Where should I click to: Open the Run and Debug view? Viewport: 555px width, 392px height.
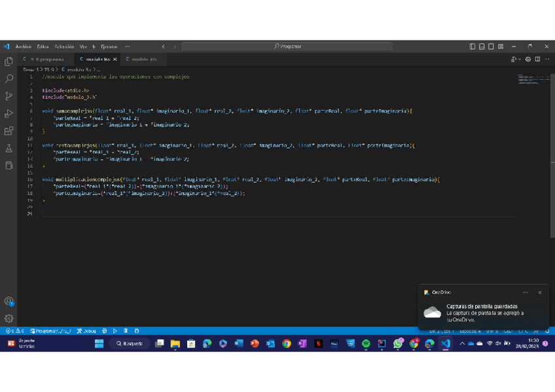(x=9, y=114)
